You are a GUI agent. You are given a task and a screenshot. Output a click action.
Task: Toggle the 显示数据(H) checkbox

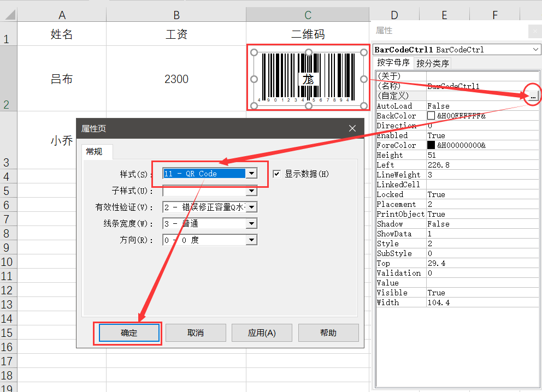pyautogui.click(x=276, y=174)
